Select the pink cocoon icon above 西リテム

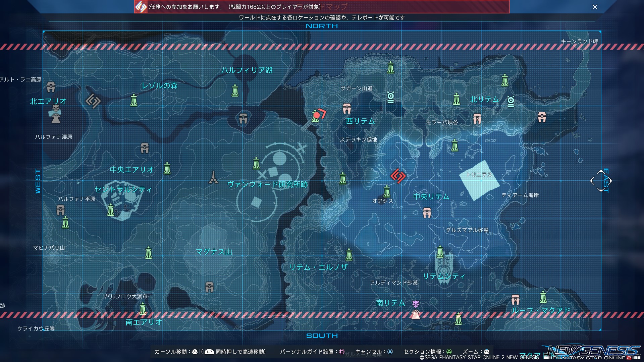pos(347,109)
